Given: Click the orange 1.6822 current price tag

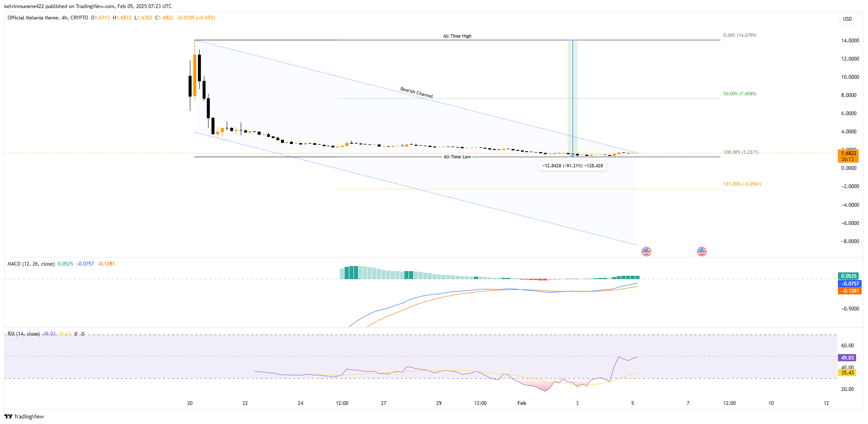Looking at the screenshot, I should tap(848, 156).
